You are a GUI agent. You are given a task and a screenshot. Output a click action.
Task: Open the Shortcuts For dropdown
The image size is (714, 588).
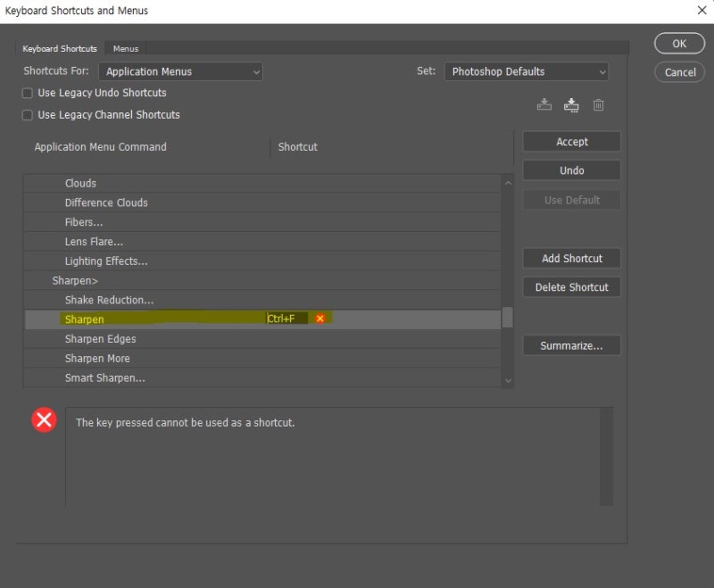(x=180, y=71)
